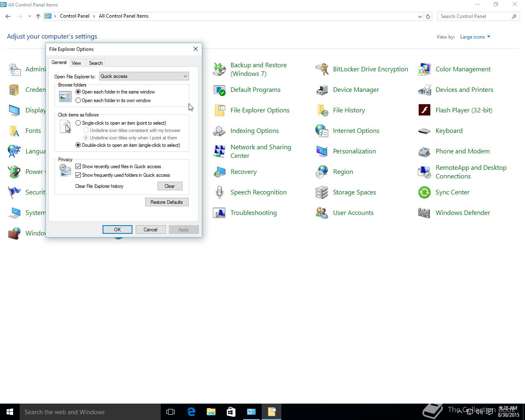The image size is (525, 420).
Task: Click the Search the web and Windows box
Action: tap(90, 412)
